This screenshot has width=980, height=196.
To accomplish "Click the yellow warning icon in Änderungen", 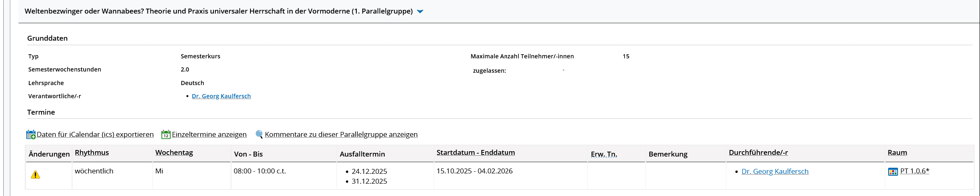I will [x=35, y=175].
